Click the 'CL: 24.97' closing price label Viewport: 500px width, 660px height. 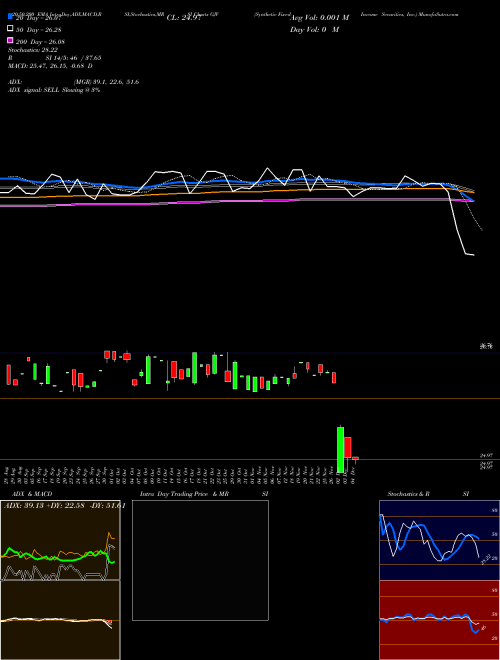183,18
